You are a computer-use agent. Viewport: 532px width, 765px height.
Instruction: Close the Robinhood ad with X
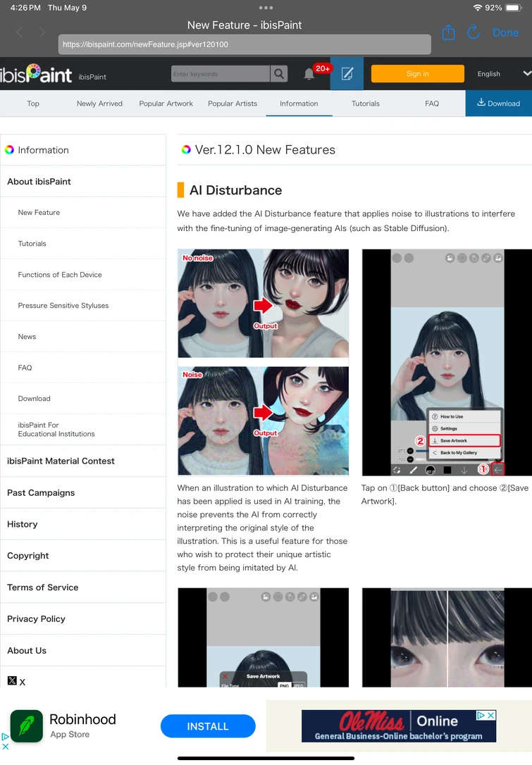pos(6,747)
